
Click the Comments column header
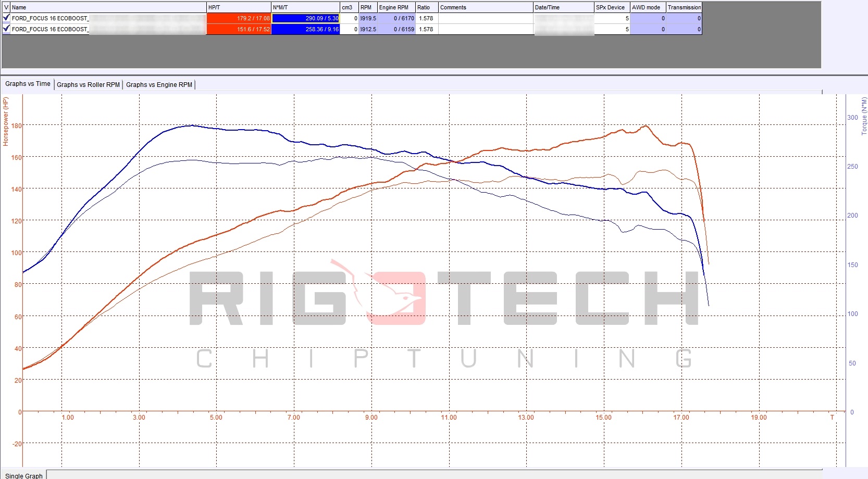486,7
